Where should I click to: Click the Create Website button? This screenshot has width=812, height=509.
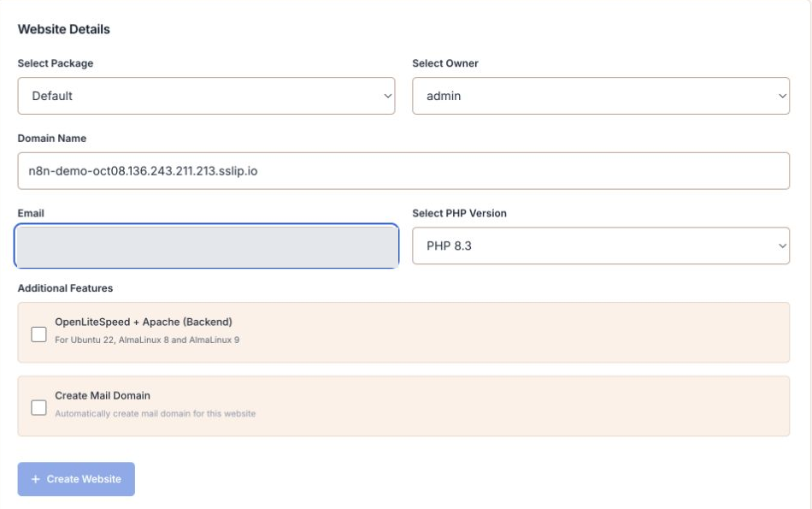coord(76,479)
